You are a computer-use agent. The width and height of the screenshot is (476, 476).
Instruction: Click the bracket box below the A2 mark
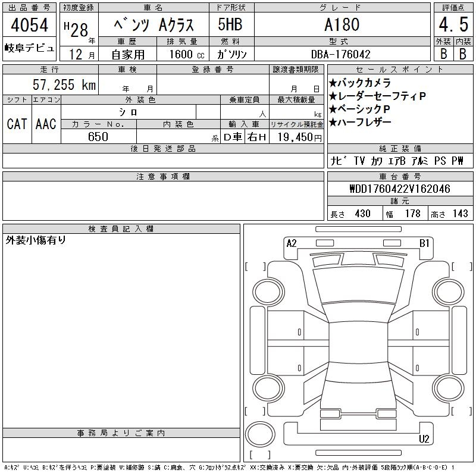click(x=255, y=266)
